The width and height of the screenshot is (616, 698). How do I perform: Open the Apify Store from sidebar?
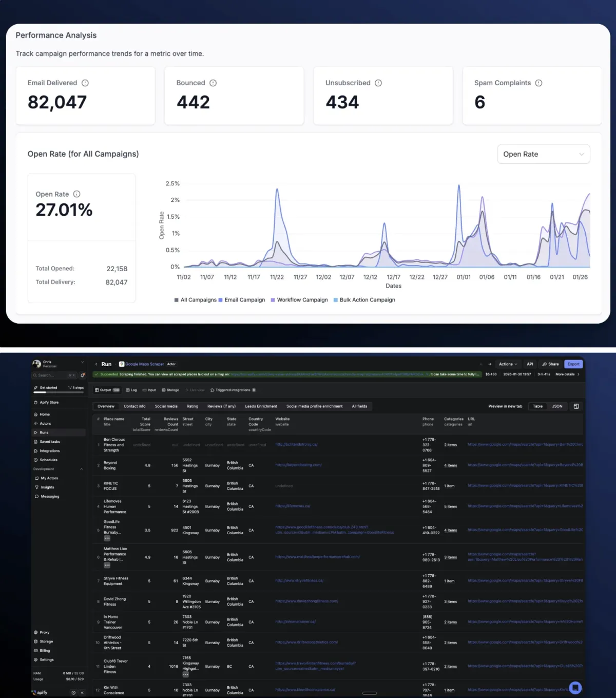[49, 403]
